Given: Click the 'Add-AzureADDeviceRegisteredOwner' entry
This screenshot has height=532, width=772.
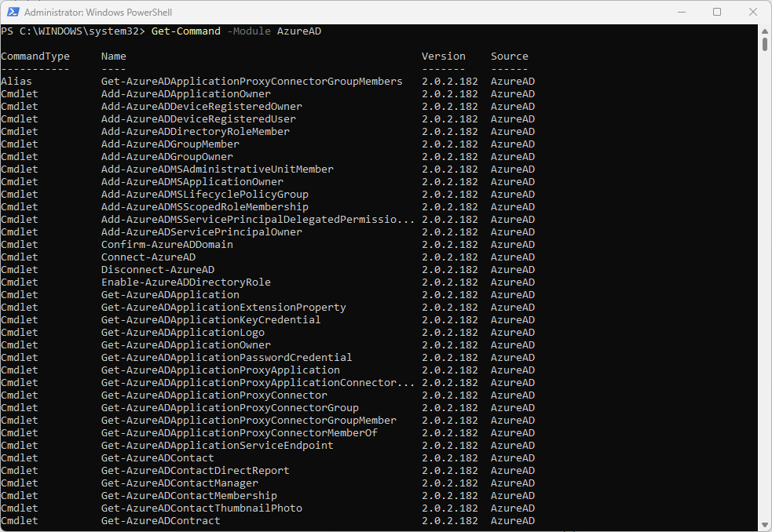Looking at the screenshot, I should point(201,106).
